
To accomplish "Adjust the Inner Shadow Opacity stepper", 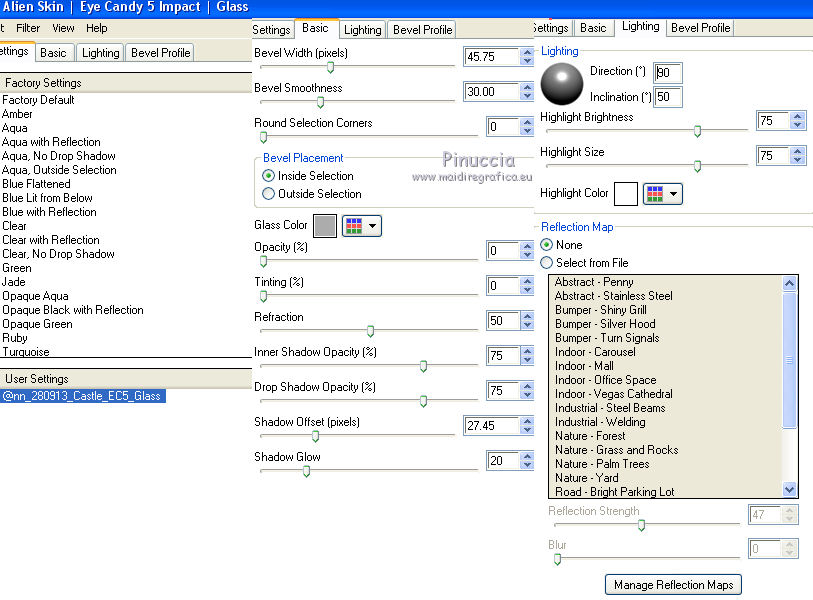I will (x=527, y=355).
